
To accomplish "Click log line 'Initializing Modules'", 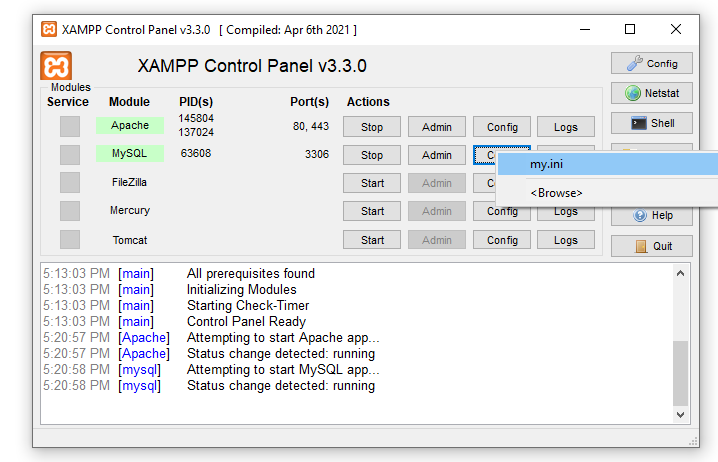I will tap(241, 289).
